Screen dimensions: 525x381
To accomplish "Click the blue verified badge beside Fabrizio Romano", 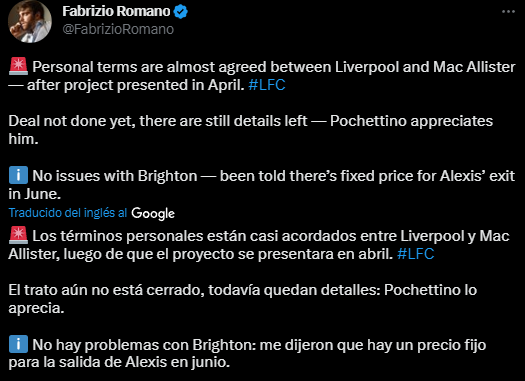I will click(x=181, y=12).
